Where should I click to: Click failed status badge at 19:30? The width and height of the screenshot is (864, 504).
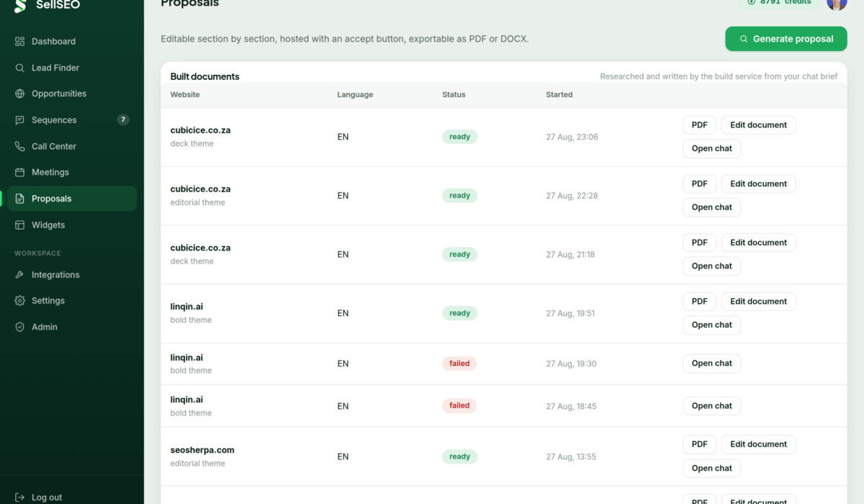coord(459,364)
